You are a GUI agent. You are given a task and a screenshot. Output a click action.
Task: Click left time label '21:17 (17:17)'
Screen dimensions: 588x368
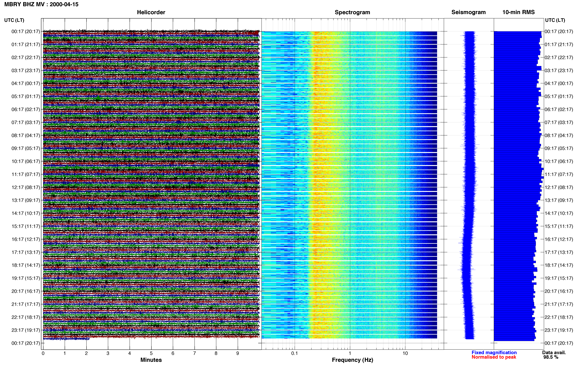click(x=26, y=304)
